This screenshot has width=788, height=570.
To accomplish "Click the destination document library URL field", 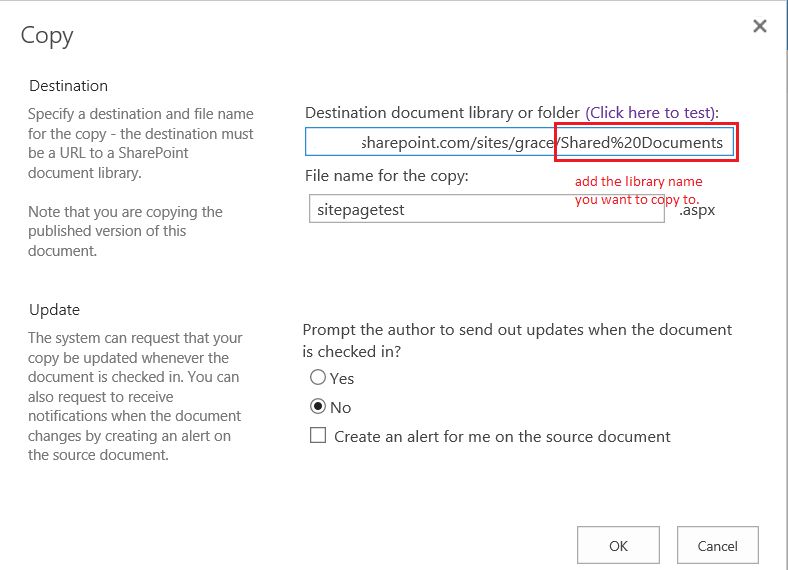I will click(519, 142).
